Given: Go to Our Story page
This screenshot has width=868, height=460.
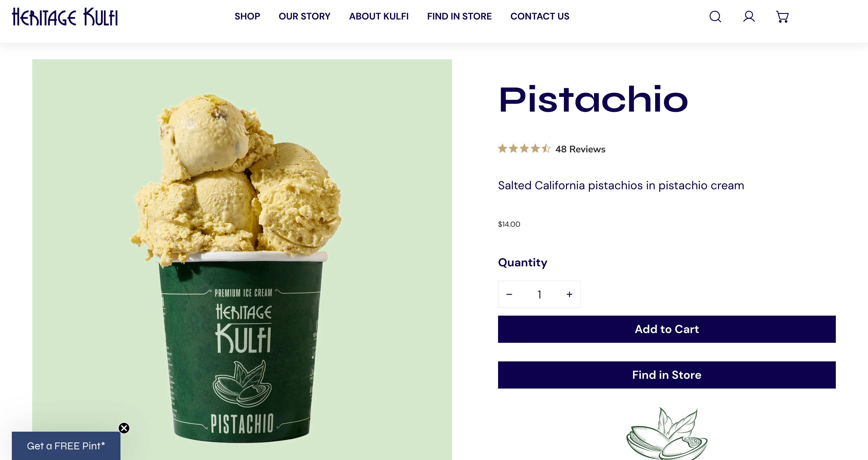Looking at the screenshot, I should pyautogui.click(x=304, y=16).
